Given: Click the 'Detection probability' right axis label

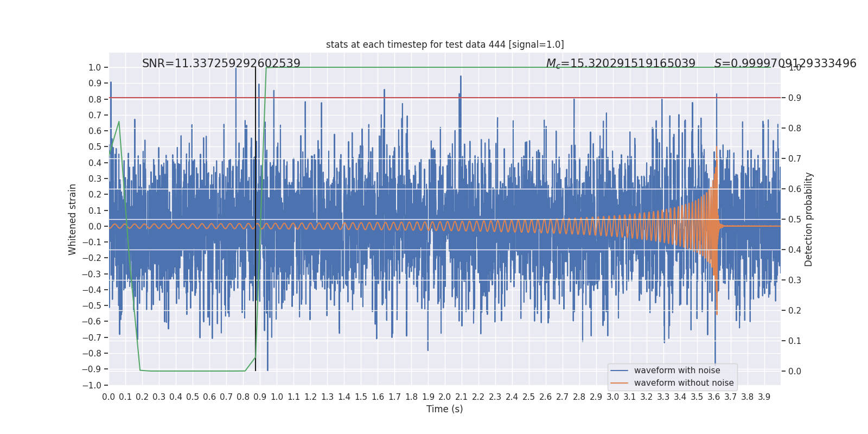Looking at the screenshot, I should pos(809,219).
